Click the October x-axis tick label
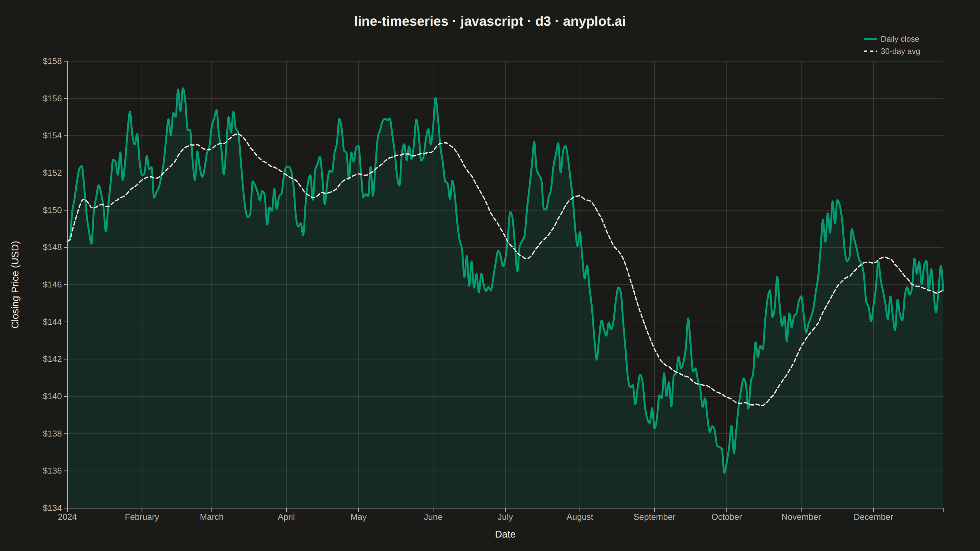Image resolution: width=980 pixels, height=551 pixels. 726,517
